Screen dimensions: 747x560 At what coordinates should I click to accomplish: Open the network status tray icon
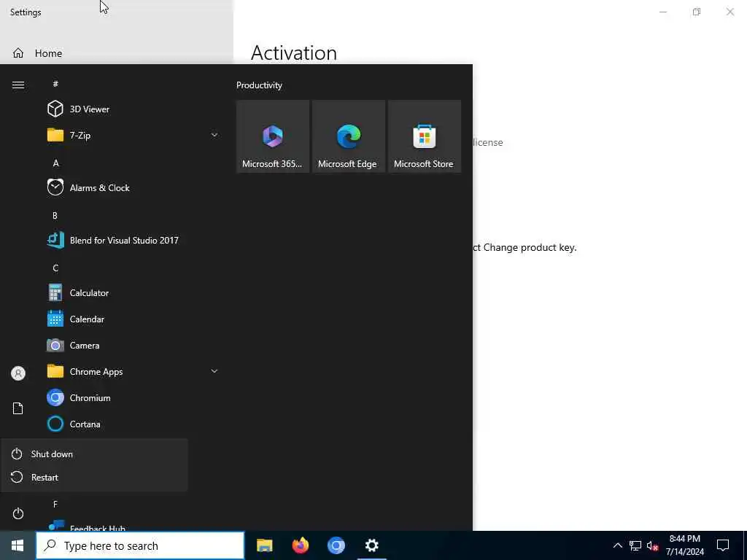click(635, 545)
